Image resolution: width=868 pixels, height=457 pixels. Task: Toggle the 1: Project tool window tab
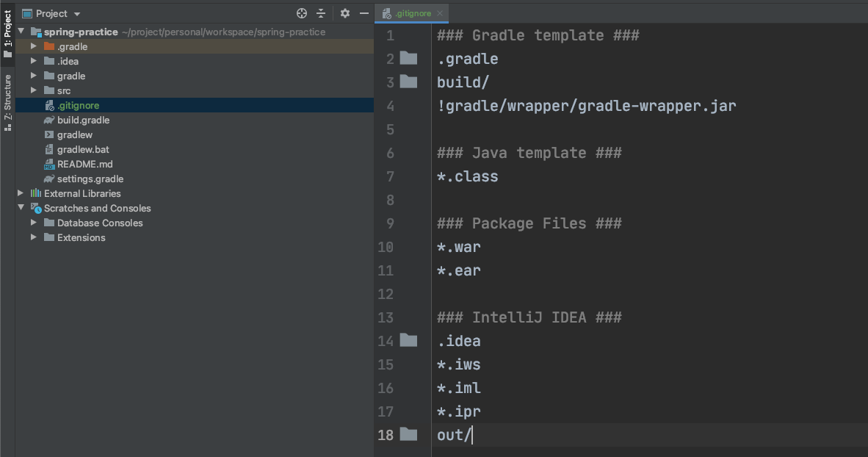(x=7, y=34)
